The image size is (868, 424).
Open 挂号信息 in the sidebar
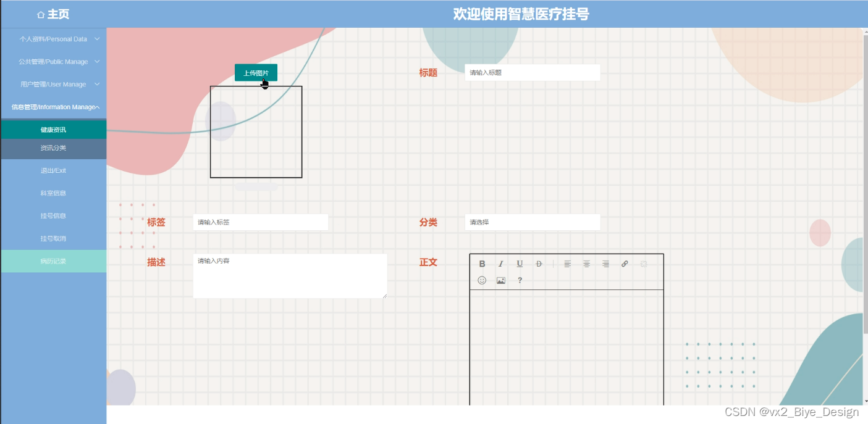tap(53, 216)
